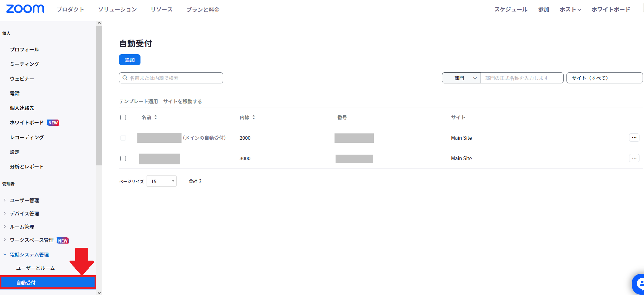Focus the 部門の正式名称 input field

pos(522,78)
